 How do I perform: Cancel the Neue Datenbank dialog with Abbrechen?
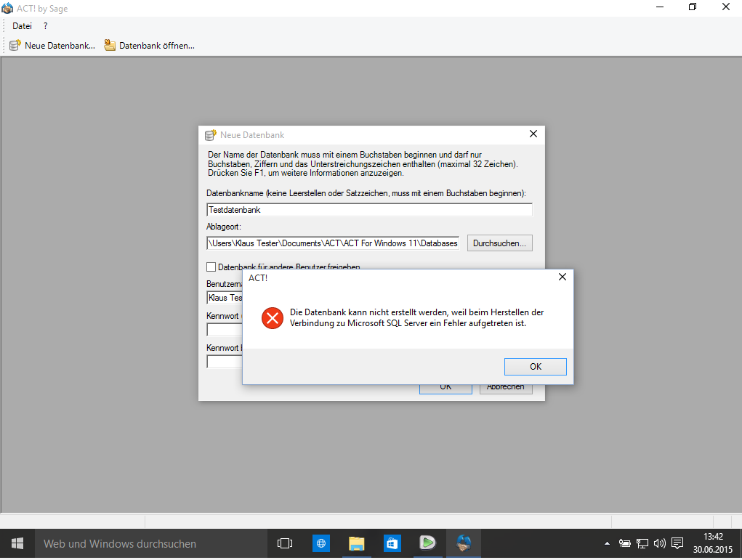[506, 386]
